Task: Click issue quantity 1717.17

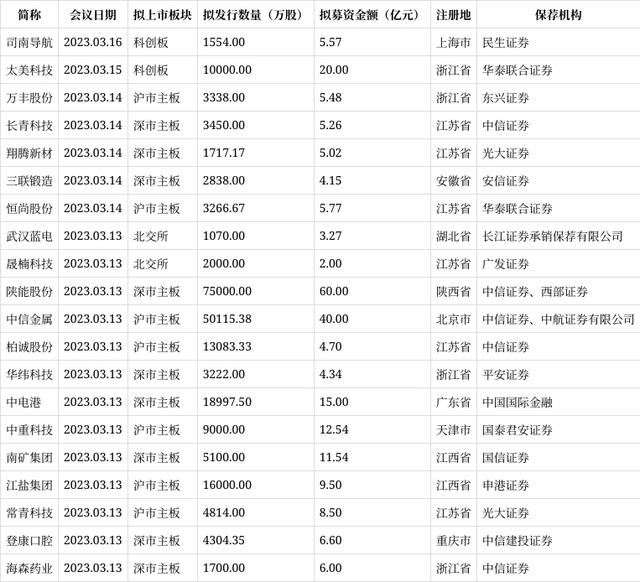Action: point(224,153)
